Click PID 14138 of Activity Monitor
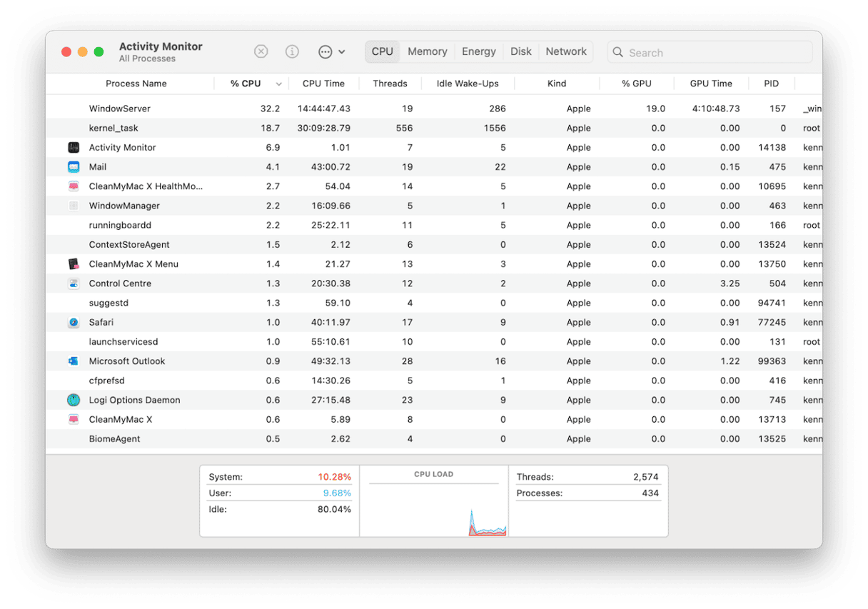Screen dimensions: 868x609 click(x=772, y=147)
